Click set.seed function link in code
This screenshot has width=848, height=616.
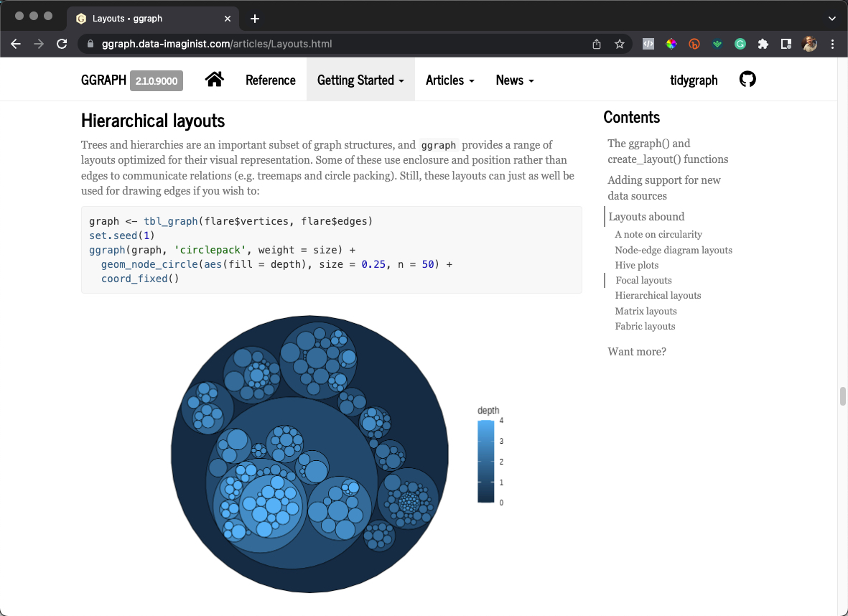pyautogui.click(x=113, y=235)
